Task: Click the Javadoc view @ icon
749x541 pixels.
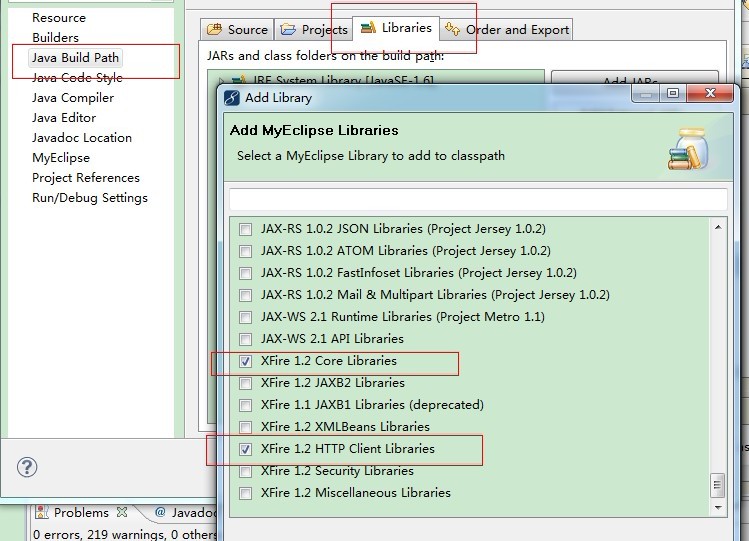Action: tap(160, 512)
